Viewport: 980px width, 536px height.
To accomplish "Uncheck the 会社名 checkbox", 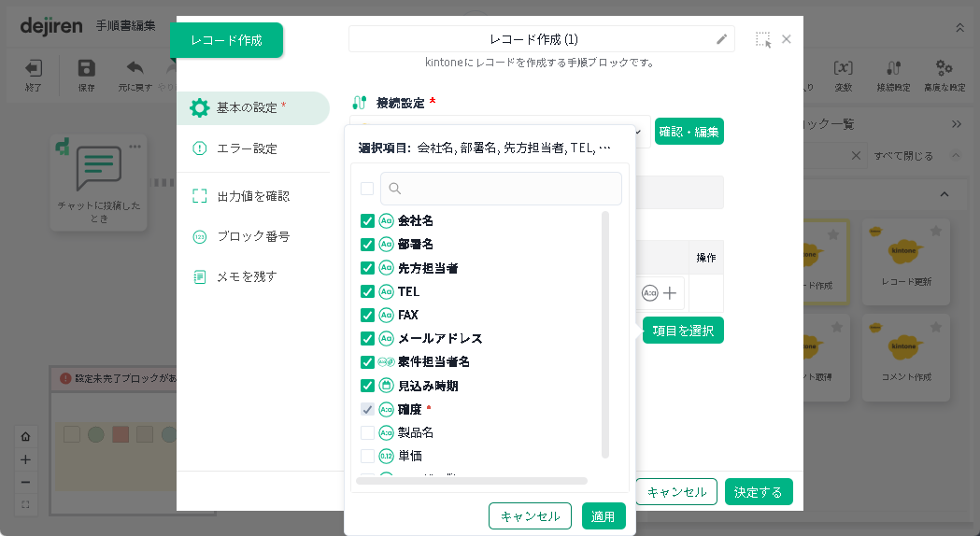I will tap(367, 221).
